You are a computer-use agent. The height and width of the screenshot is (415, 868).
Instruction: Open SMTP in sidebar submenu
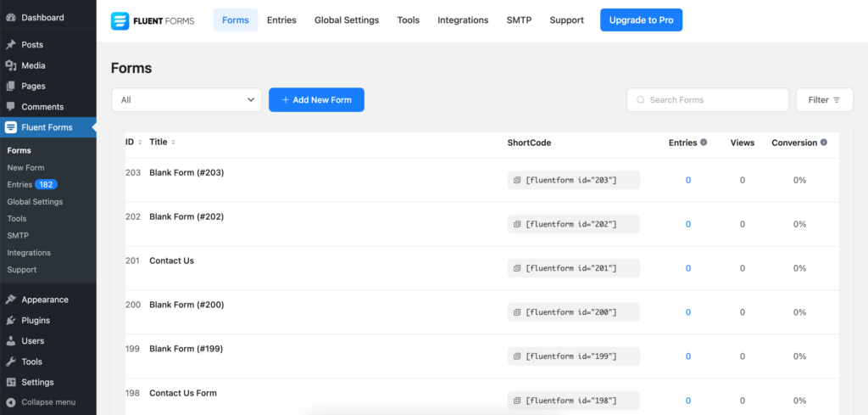[18, 235]
